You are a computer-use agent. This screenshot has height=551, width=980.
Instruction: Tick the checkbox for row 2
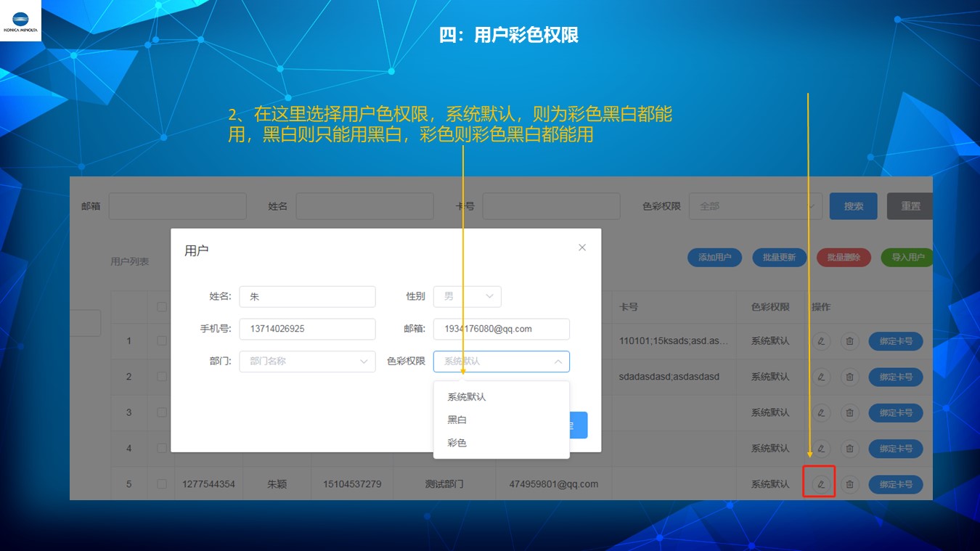click(x=162, y=377)
